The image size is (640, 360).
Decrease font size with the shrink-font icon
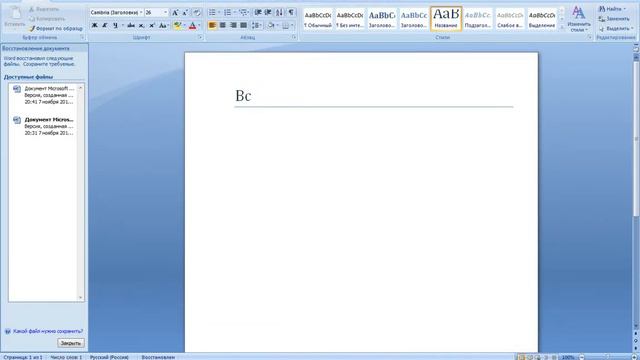click(185, 13)
